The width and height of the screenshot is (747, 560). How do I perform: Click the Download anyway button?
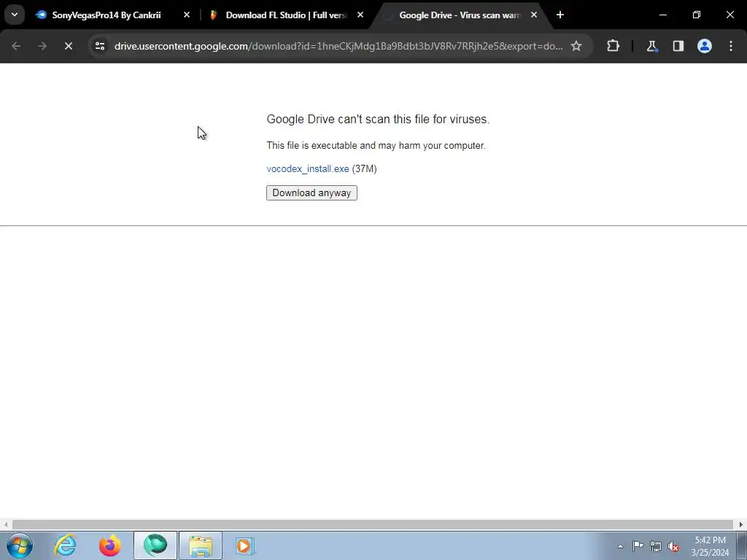(x=311, y=192)
